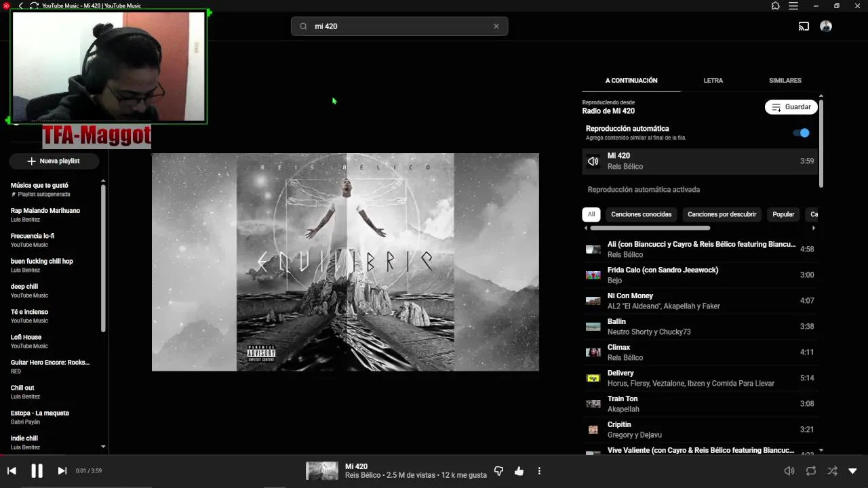Switch to the SIMILARES tab
The image size is (868, 488).
[785, 80]
